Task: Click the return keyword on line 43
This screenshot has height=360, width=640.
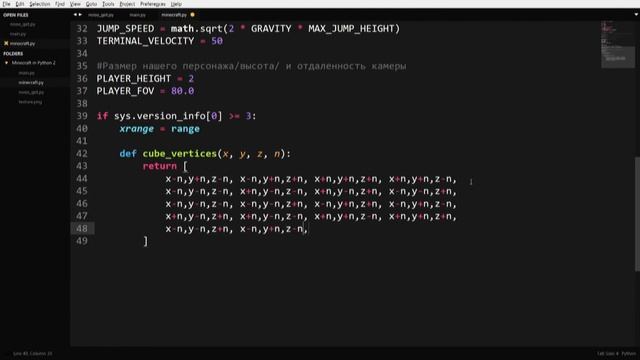Action: pyautogui.click(x=160, y=166)
